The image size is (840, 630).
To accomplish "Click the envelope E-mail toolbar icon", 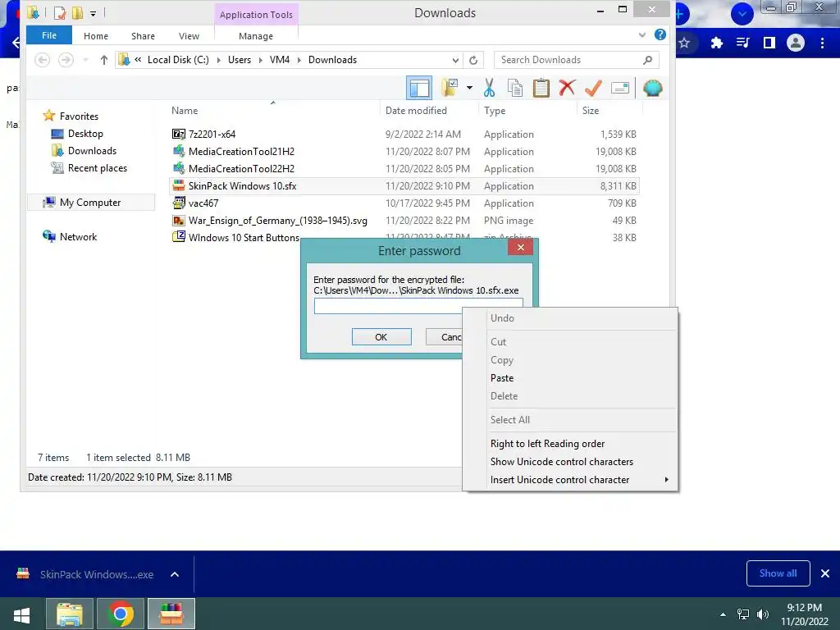I will (620, 88).
